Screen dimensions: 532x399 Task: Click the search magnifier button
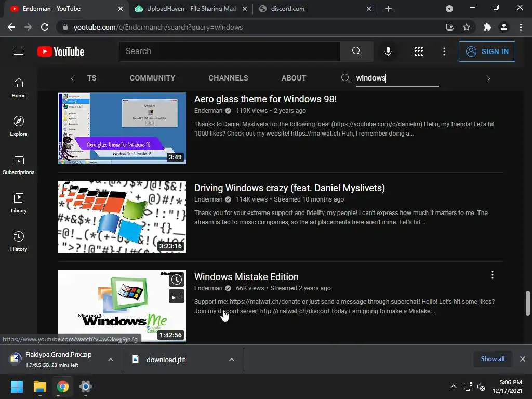coord(356,51)
